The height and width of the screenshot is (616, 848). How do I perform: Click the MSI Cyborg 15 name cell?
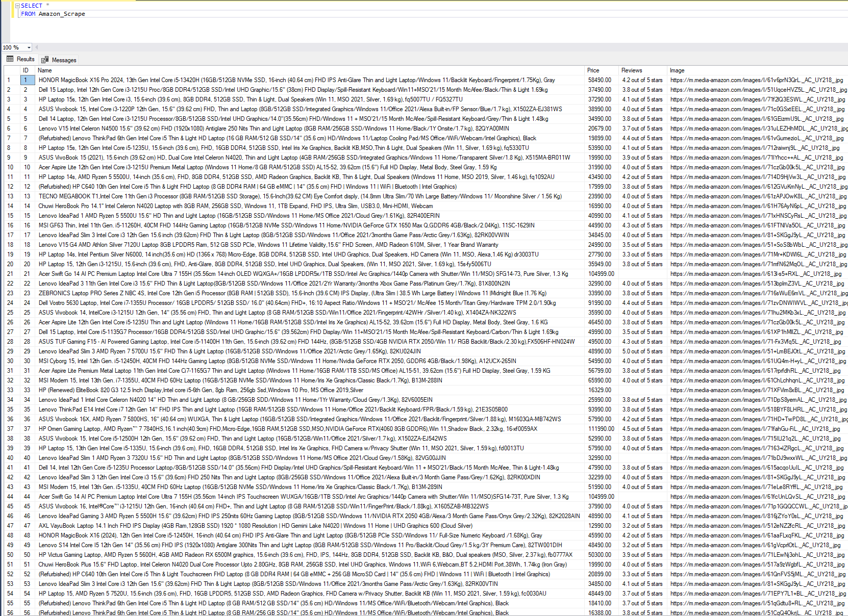point(310,361)
